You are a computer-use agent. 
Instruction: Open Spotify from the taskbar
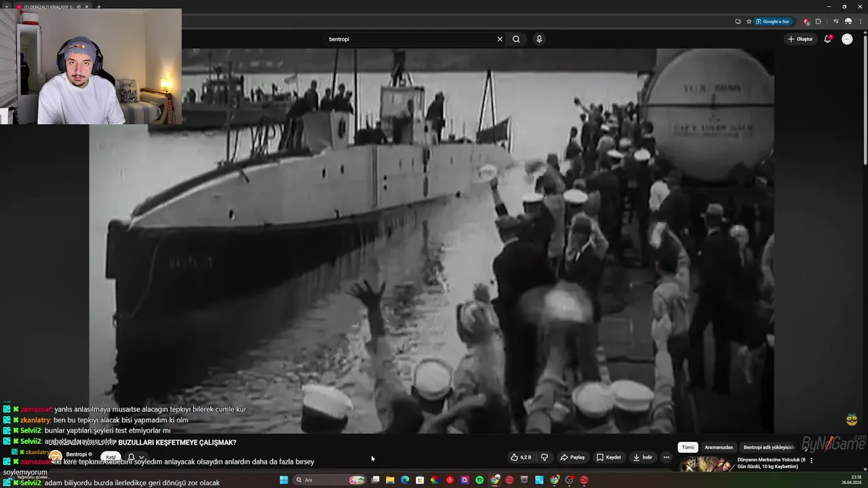tap(479, 480)
